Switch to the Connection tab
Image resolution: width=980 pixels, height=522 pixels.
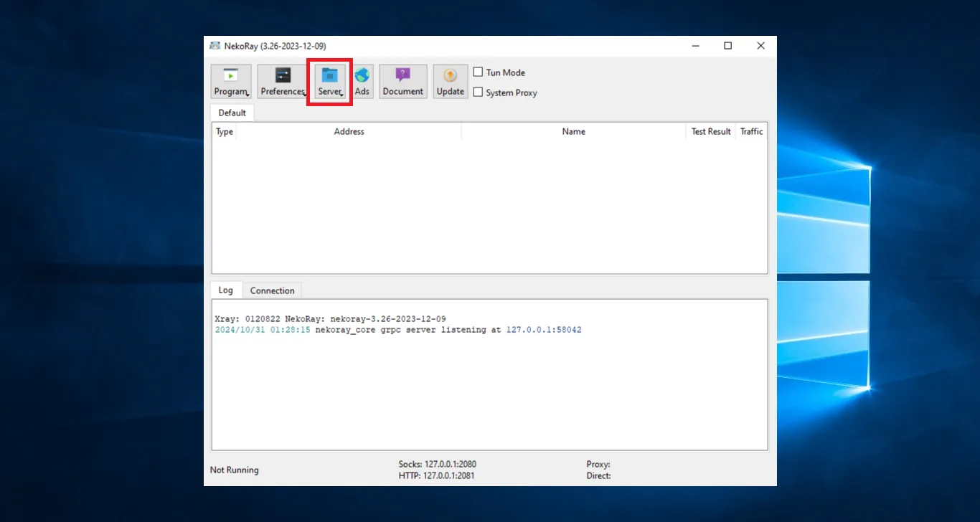click(x=273, y=290)
